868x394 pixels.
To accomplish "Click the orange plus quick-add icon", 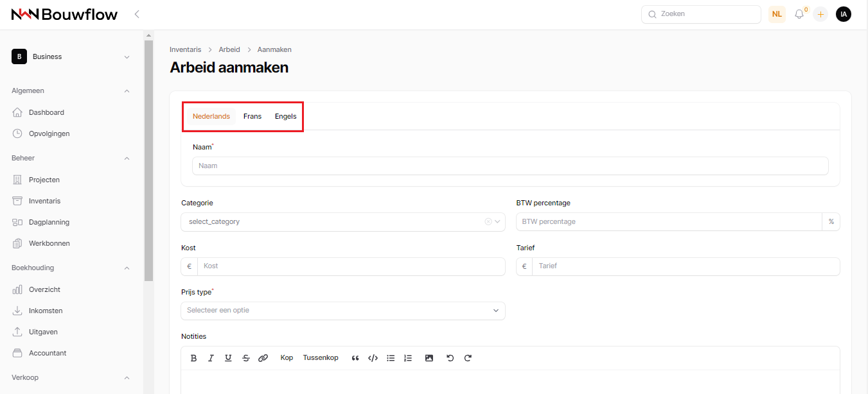I will point(820,14).
